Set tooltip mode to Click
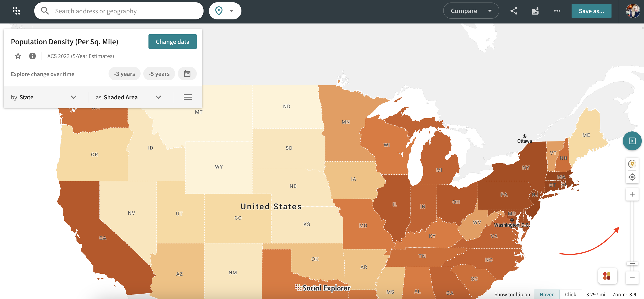Screen dimensions: 644x299 click(x=570, y=294)
